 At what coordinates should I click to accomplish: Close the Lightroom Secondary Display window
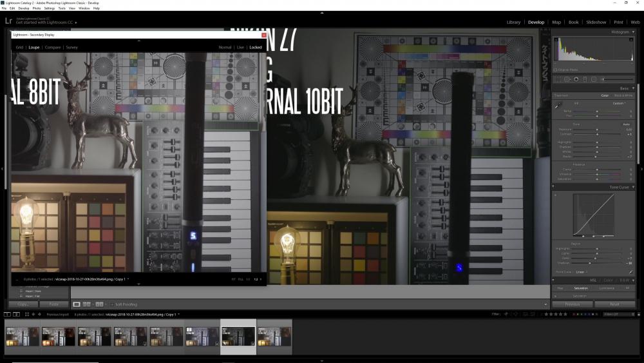tap(263, 35)
